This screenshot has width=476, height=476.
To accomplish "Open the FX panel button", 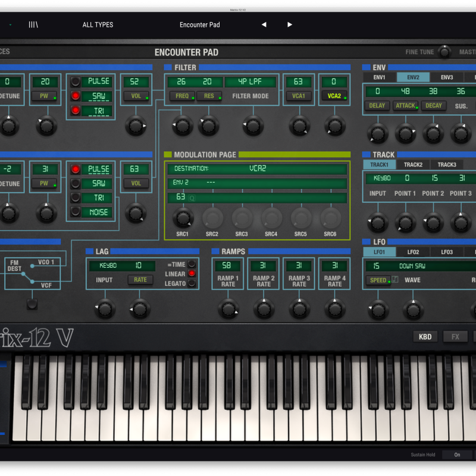I will [455, 337].
